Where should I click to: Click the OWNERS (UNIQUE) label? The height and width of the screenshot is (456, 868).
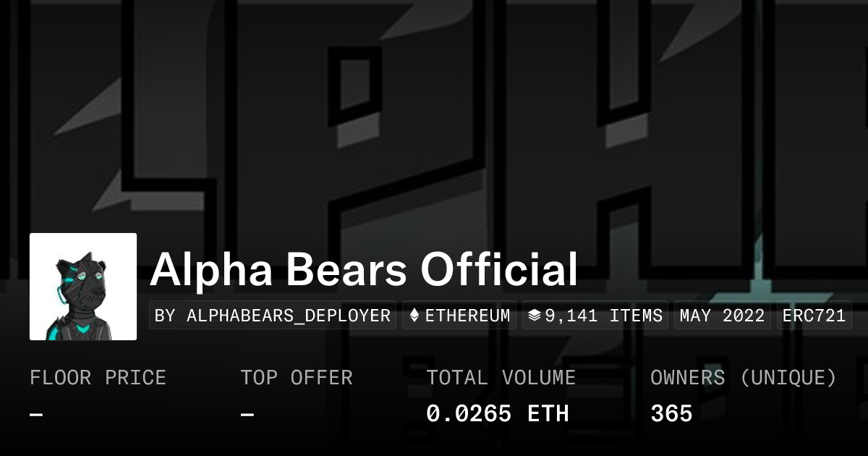[x=744, y=378]
